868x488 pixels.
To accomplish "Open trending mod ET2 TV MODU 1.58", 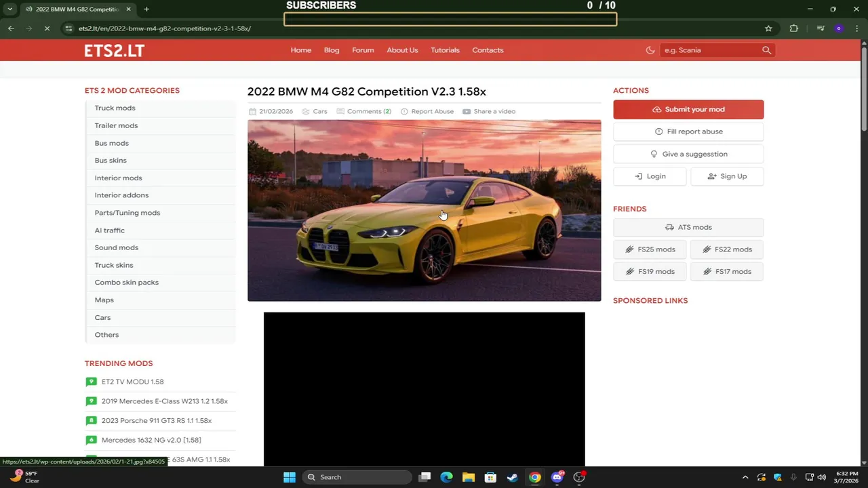I will pos(132,382).
